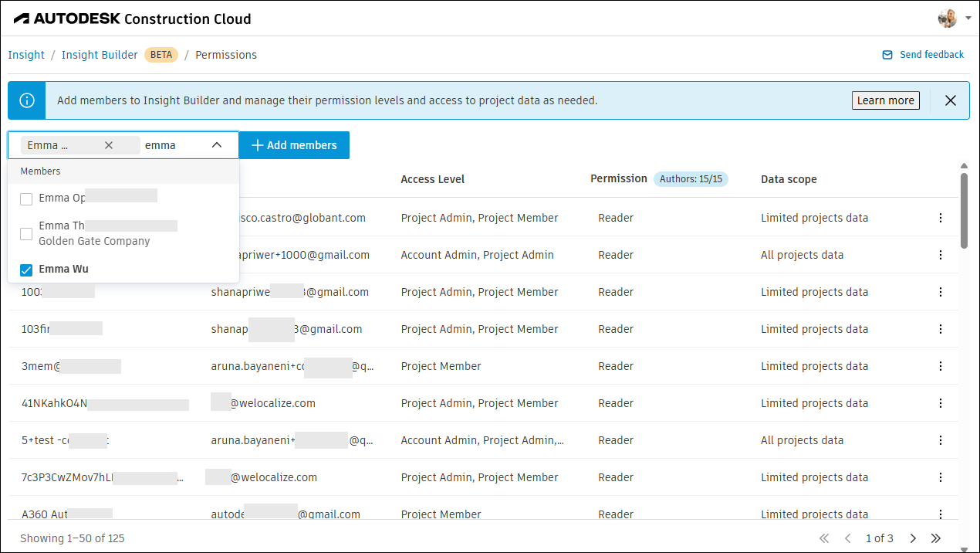This screenshot has height=553, width=980.
Task: Click the Send feedback link
Action: (x=932, y=54)
